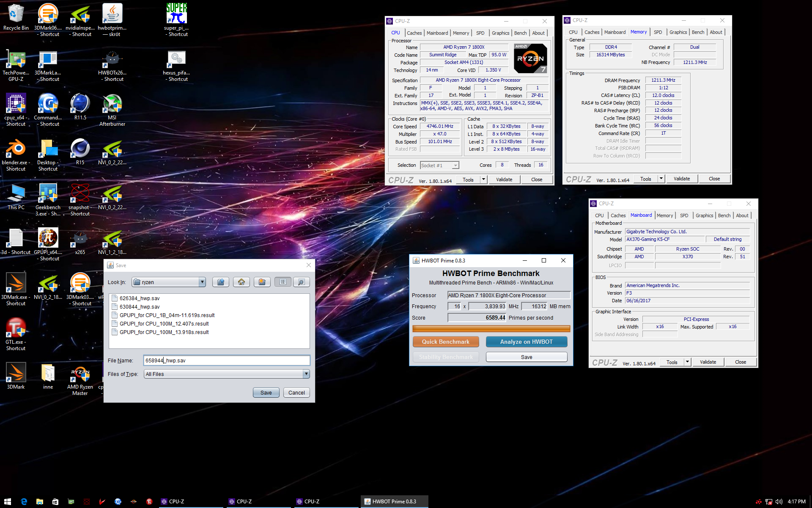Open hwbotprime skrót desktop icon
Screen dimensions: 812x508
click(x=112, y=19)
